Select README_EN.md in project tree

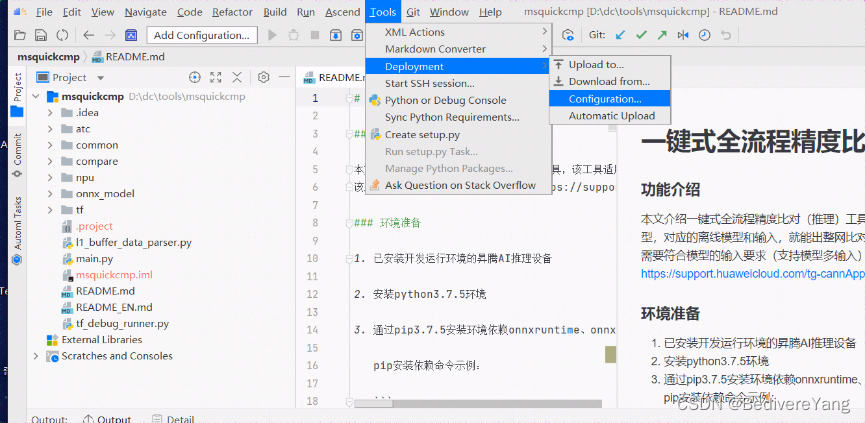114,307
